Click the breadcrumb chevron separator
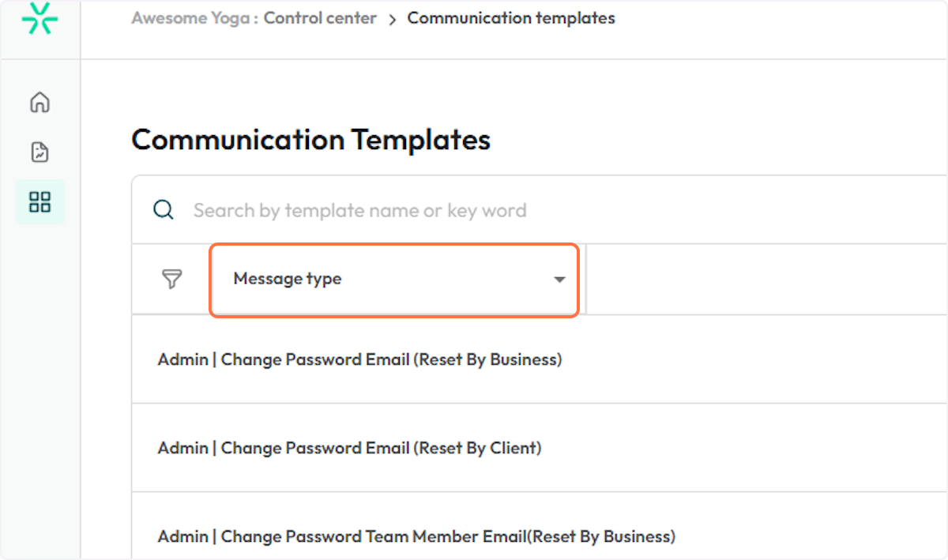948x560 pixels. [392, 19]
